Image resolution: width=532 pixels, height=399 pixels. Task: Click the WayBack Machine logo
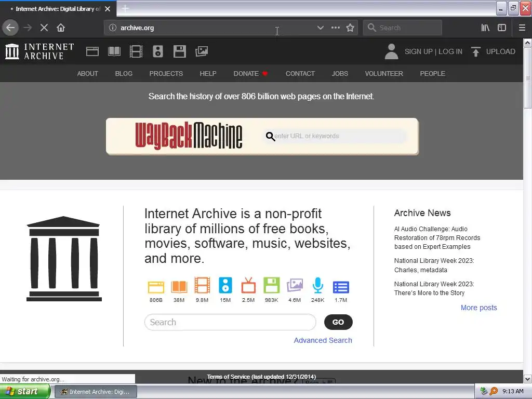coord(189,136)
